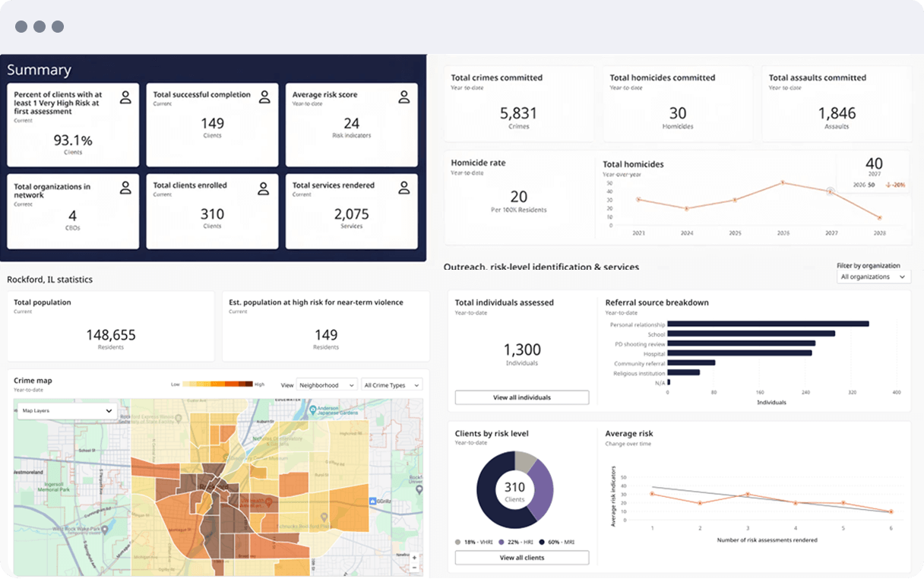This screenshot has height=579, width=924.
Task: Toggle MRI legend item in risk chart
Action: (555, 542)
